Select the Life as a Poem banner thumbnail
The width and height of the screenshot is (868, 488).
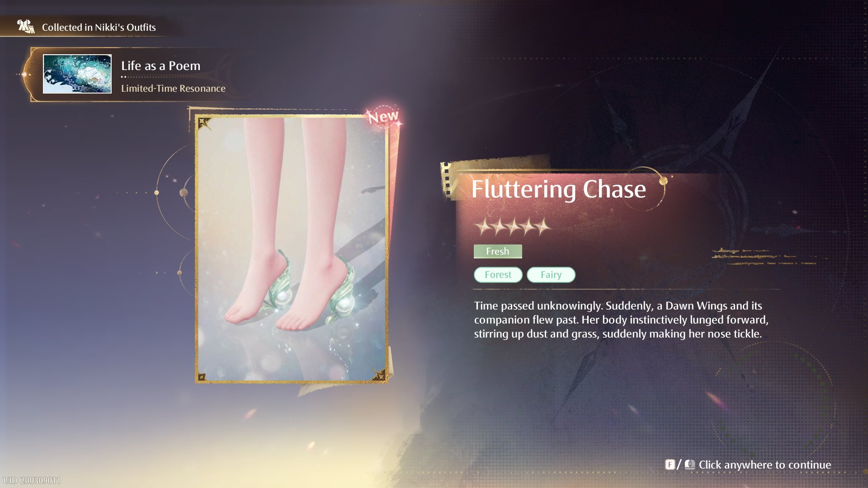tap(77, 74)
